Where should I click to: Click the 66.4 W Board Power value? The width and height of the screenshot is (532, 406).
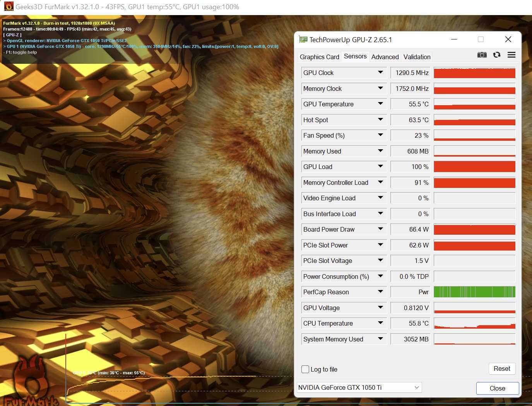point(411,229)
